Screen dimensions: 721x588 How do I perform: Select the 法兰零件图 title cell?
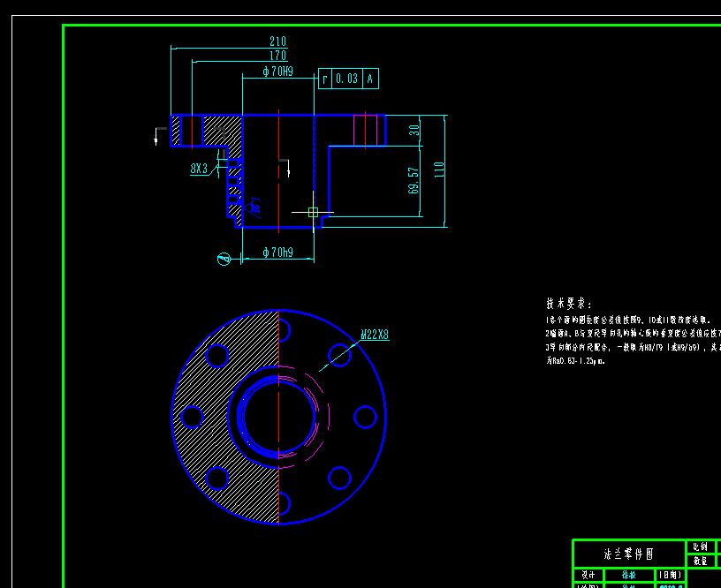[628, 554]
